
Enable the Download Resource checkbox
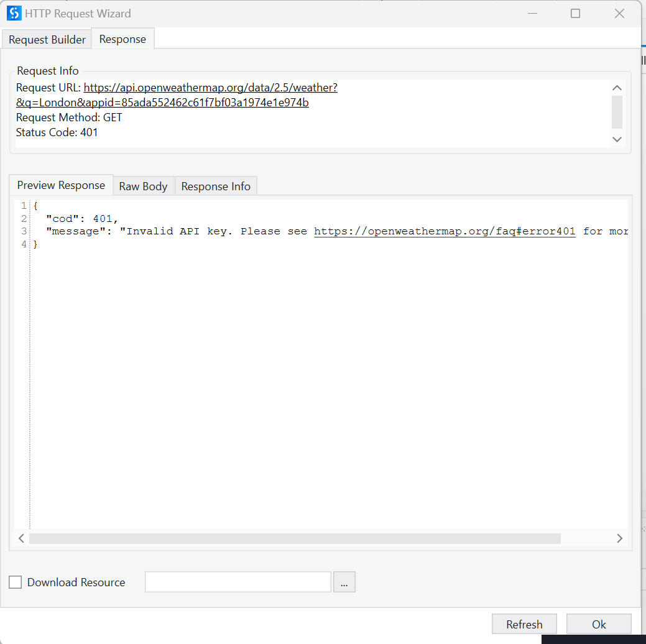15,582
